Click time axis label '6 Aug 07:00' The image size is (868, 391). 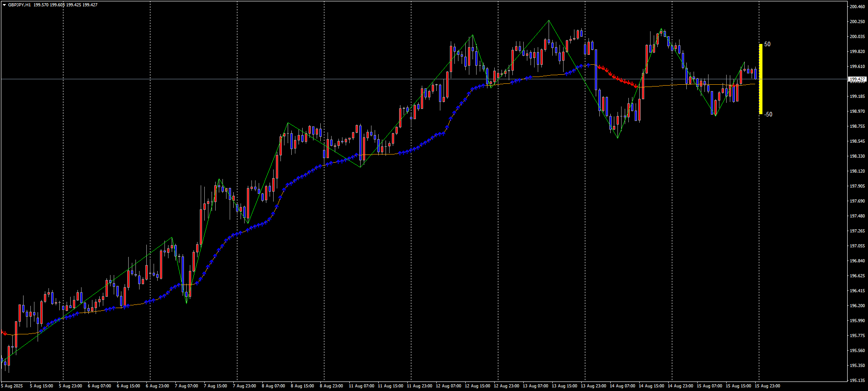coord(100,386)
